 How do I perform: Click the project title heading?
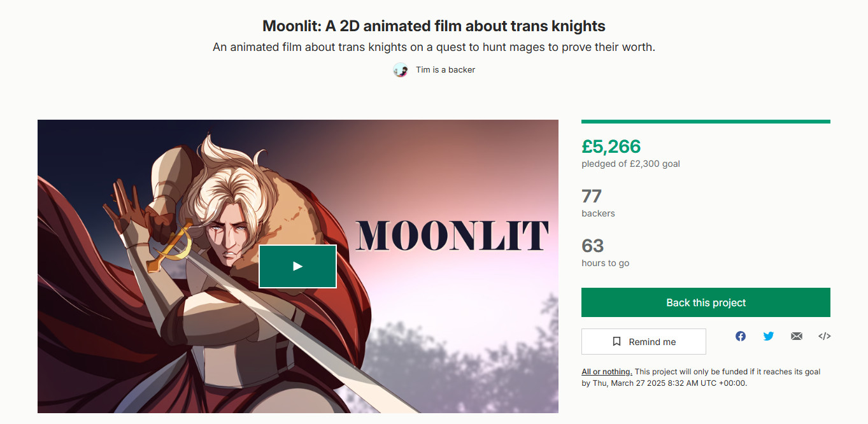[434, 26]
